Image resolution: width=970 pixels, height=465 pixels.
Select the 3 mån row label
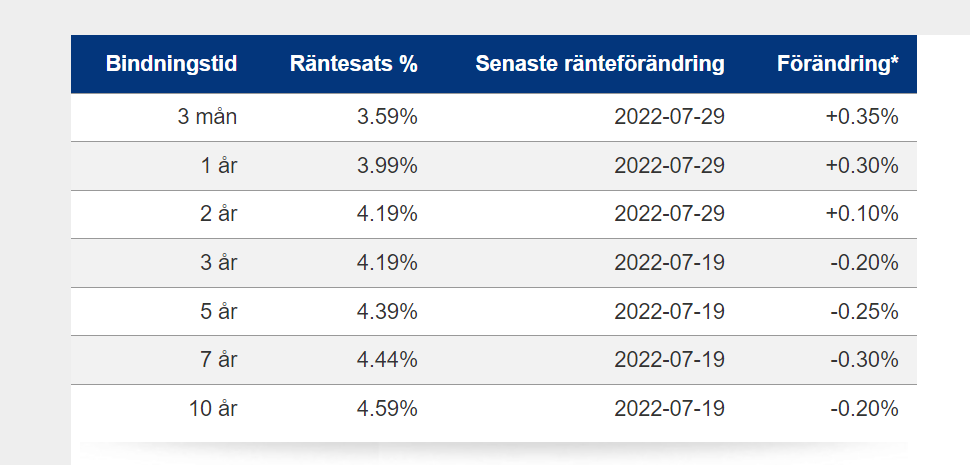(x=207, y=116)
